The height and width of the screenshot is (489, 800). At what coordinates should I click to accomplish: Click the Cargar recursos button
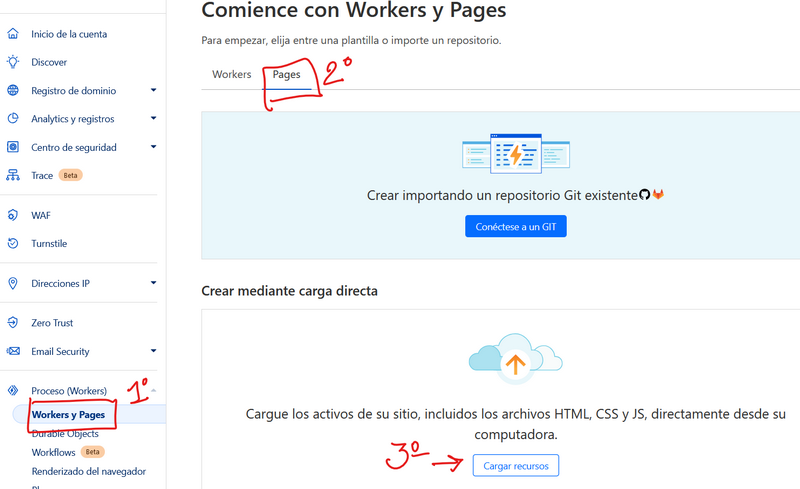(x=516, y=466)
